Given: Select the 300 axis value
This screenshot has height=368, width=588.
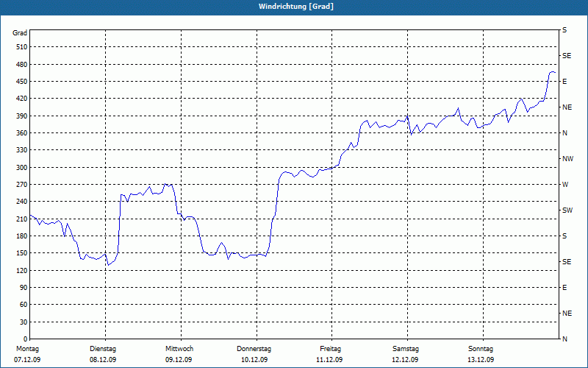Looking at the screenshot, I should tap(22, 168).
